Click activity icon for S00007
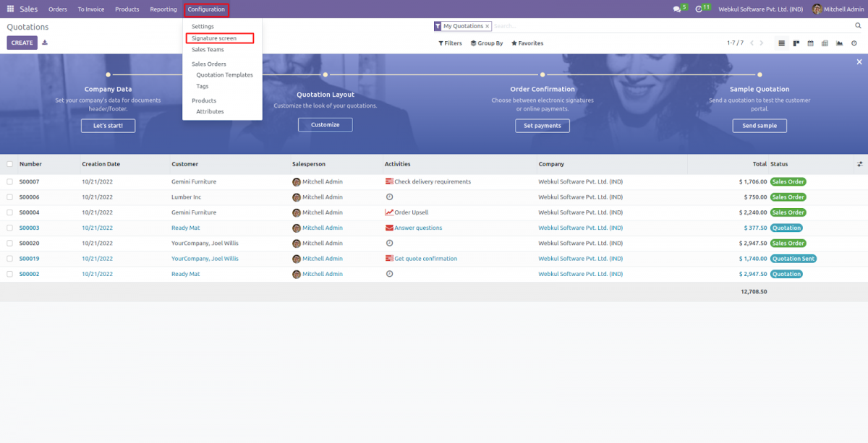This screenshot has width=868, height=443. click(389, 181)
